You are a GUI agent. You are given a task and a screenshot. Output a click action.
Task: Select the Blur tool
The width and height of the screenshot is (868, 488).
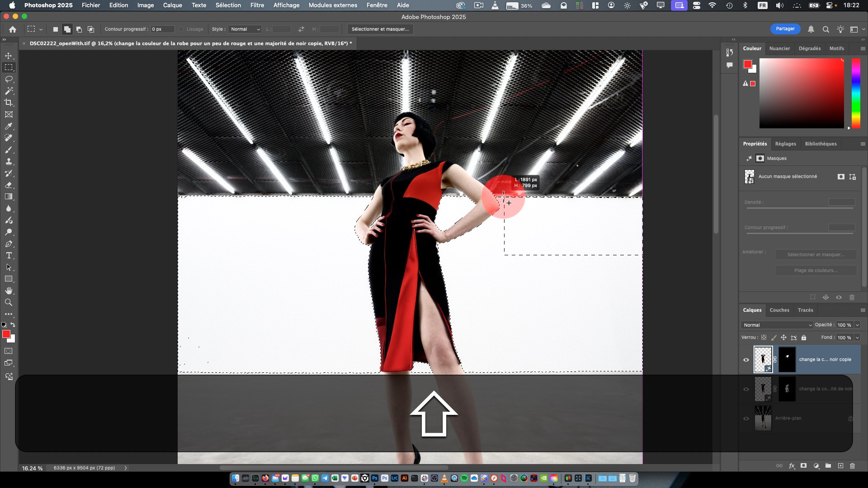pos(9,208)
